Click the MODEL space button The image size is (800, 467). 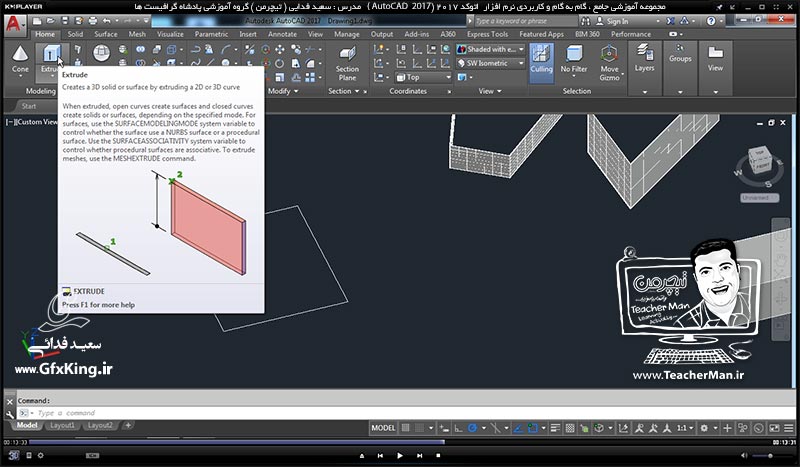pyautogui.click(x=383, y=428)
